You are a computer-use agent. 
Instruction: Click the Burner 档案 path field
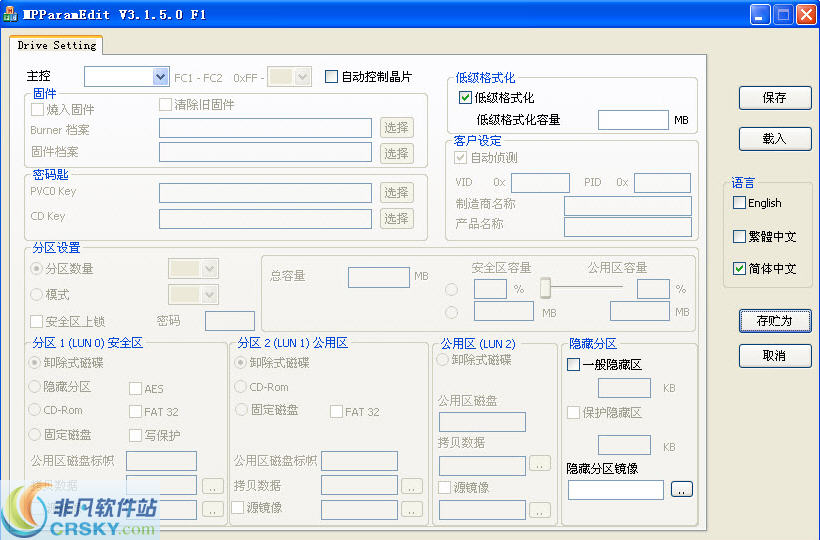[x=265, y=128]
